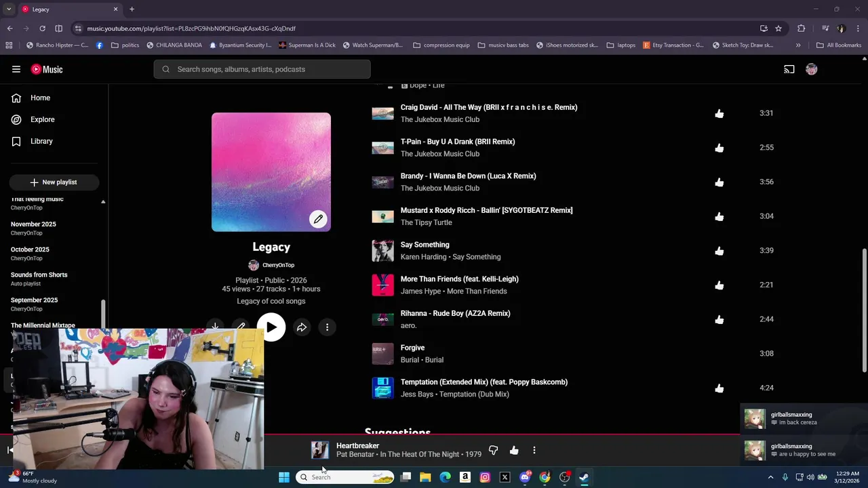Viewport: 868px width, 488px height.
Task: Open volume control in system tray
Action: [811, 477]
